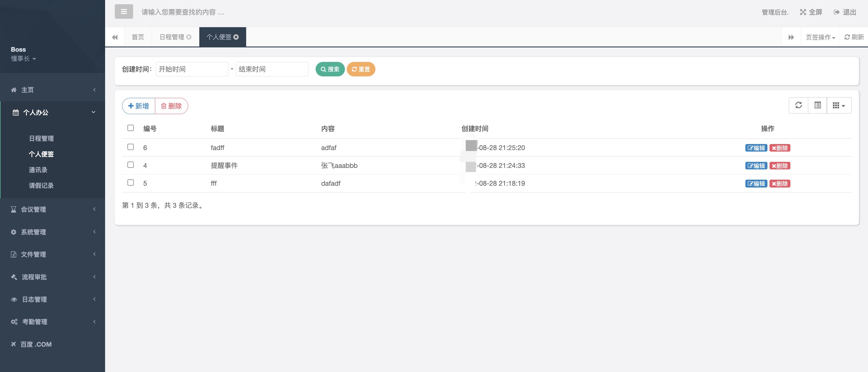The height and width of the screenshot is (372, 868).
Task: Expand the 系统管理 sidebar menu
Action: click(x=53, y=232)
